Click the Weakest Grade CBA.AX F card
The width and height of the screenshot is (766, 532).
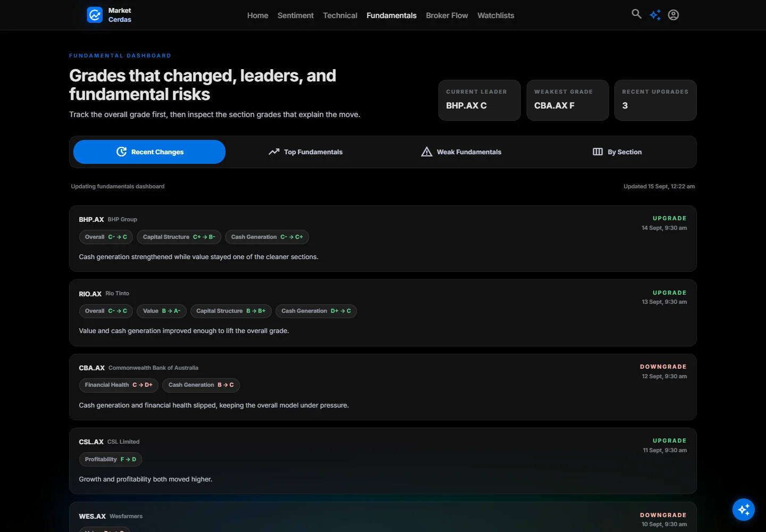point(568,100)
